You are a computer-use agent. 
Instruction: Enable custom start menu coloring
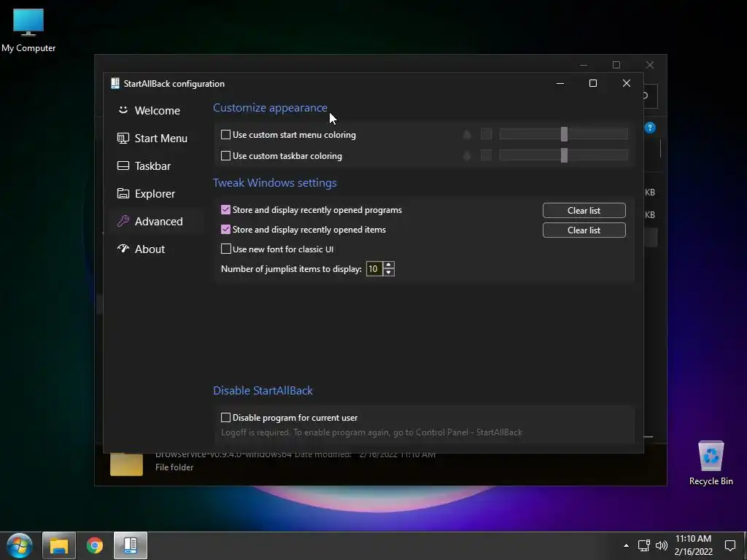(226, 135)
